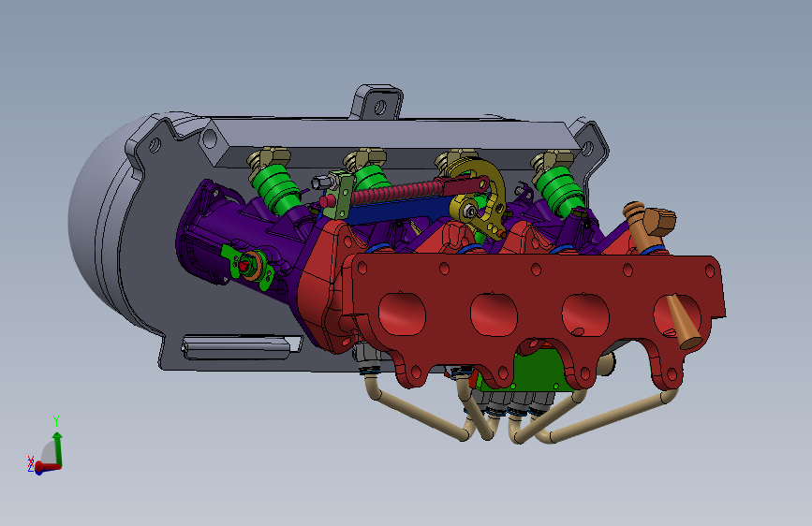Click the red X axis of the triad

tap(49, 467)
